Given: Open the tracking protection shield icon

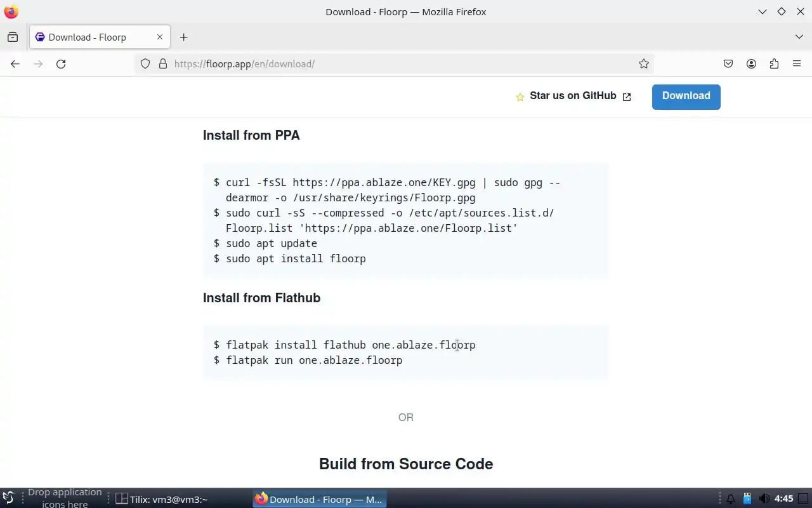Looking at the screenshot, I should pyautogui.click(x=145, y=63).
